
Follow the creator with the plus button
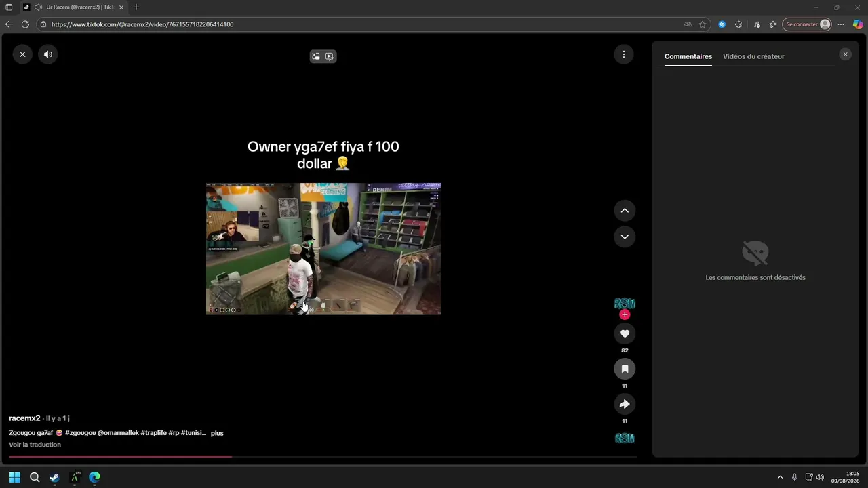(x=625, y=314)
